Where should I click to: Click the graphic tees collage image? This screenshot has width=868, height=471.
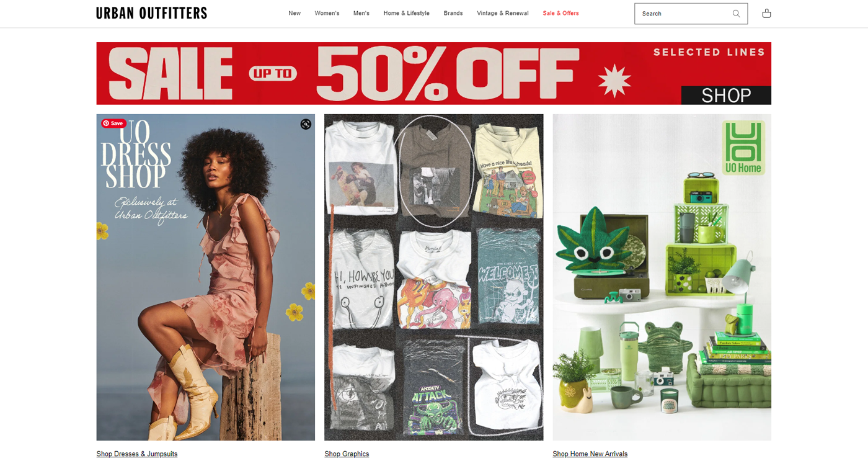434,277
